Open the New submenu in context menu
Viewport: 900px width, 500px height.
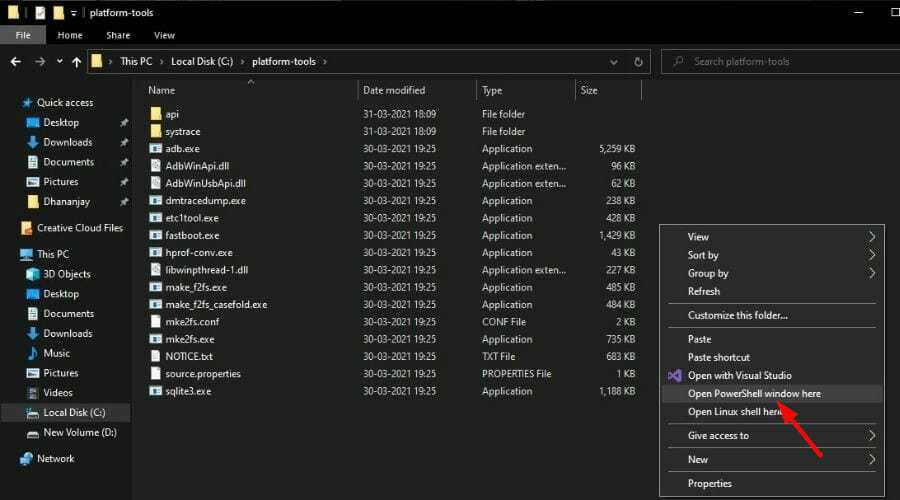(871, 460)
